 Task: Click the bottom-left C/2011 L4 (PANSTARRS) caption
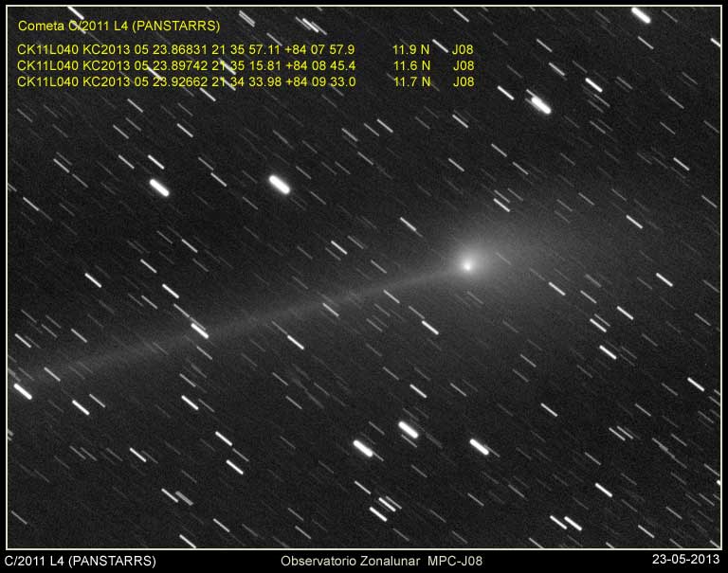point(81,561)
